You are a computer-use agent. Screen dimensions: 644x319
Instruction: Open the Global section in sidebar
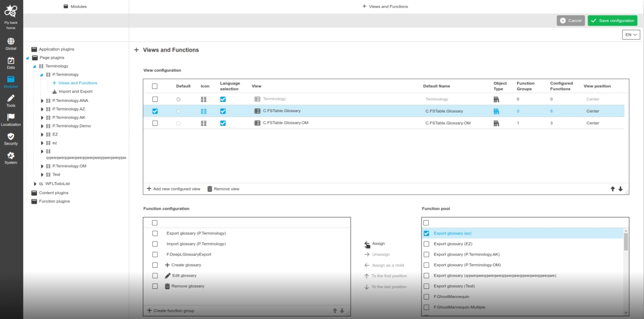[x=11, y=42]
